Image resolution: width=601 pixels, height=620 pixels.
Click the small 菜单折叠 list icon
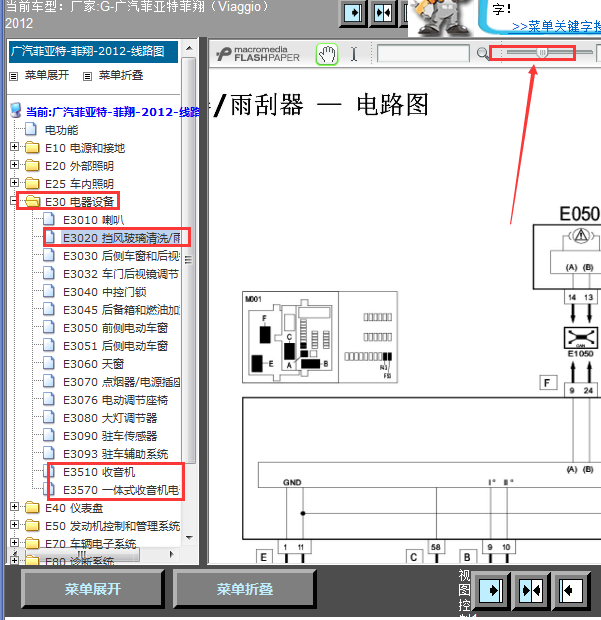coord(87,76)
